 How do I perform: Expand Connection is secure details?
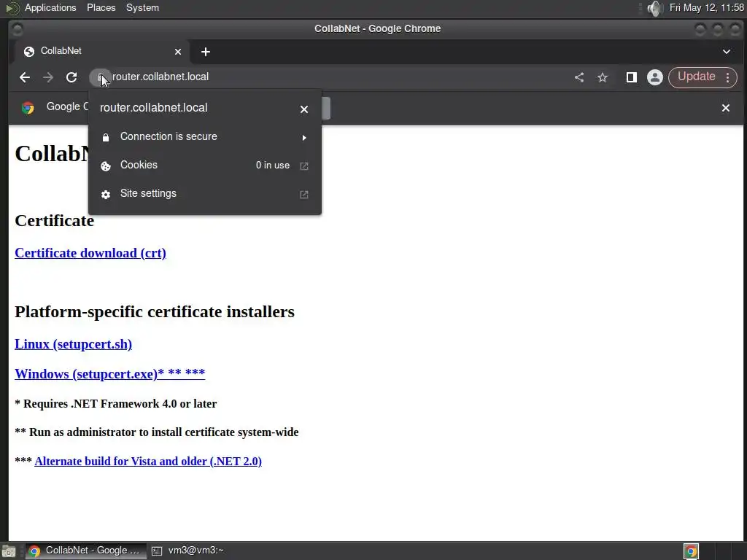pos(205,136)
